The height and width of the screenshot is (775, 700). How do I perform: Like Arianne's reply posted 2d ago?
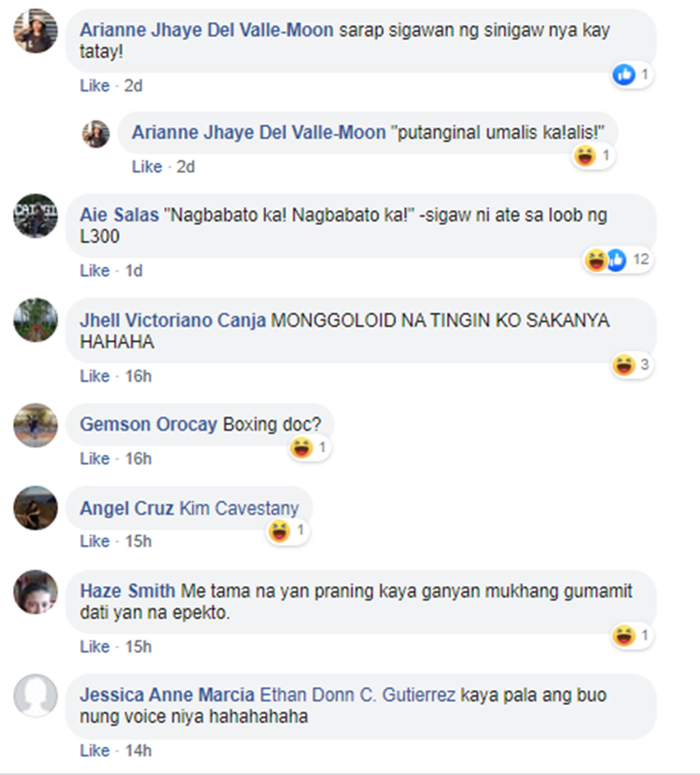tap(147, 167)
